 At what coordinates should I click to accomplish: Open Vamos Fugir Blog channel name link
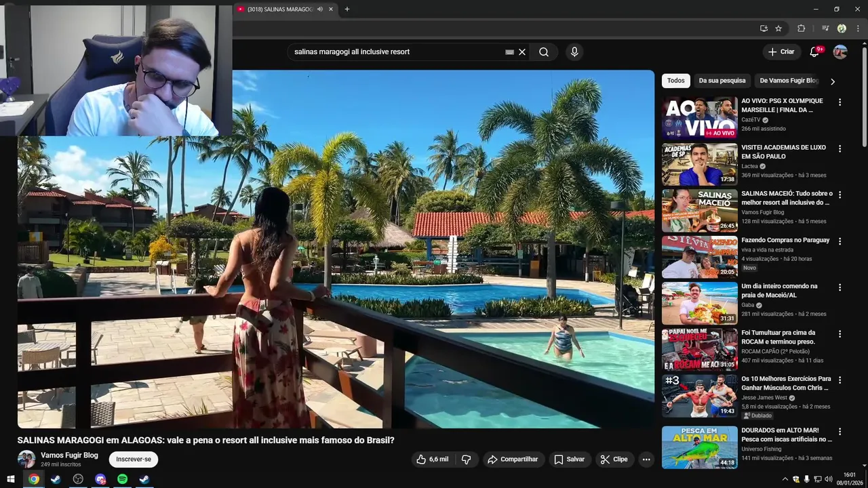tap(69, 455)
